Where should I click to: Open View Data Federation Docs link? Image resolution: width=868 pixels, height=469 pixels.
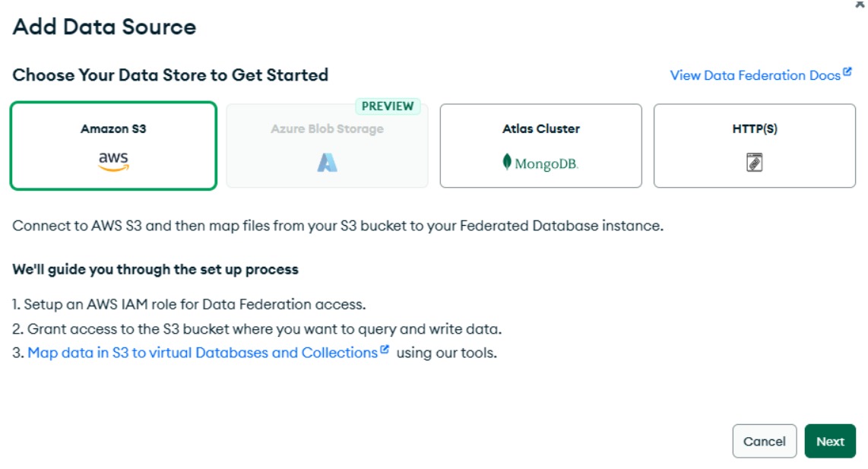[x=755, y=75]
